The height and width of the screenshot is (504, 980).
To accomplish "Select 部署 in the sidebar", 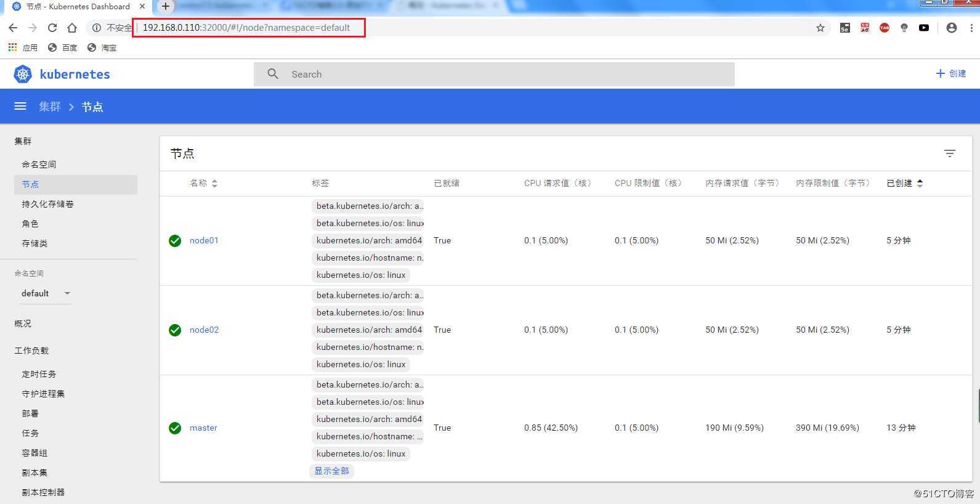I will pyautogui.click(x=30, y=413).
